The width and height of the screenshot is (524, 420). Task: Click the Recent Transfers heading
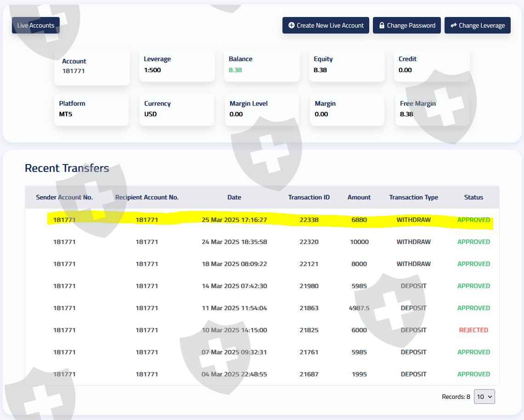click(x=67, y=168)
